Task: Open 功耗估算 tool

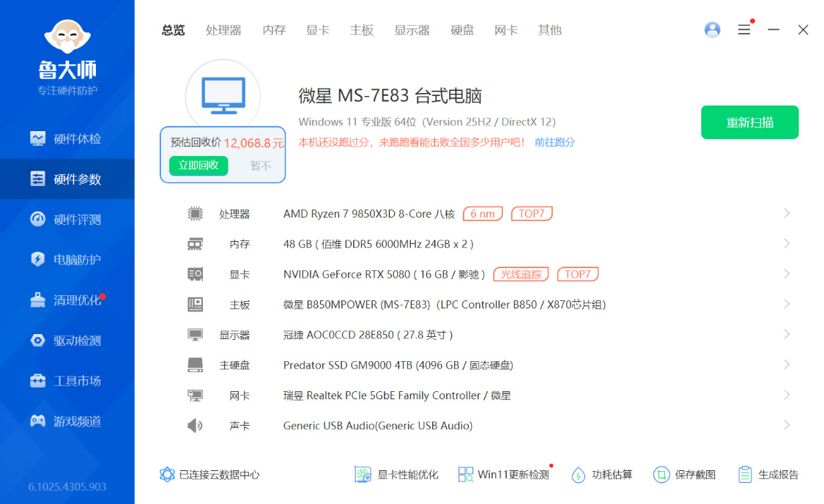Action: click(x=601, y=475)
